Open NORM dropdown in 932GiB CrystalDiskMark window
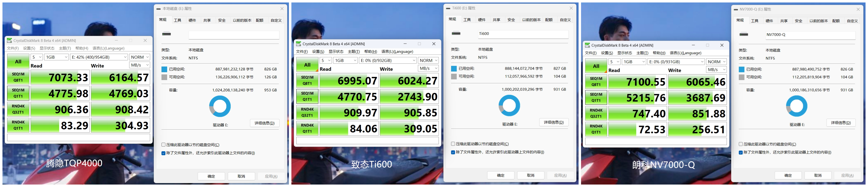Screen dimensions: 868x187 pyautogui.click(x=428, y=60)
